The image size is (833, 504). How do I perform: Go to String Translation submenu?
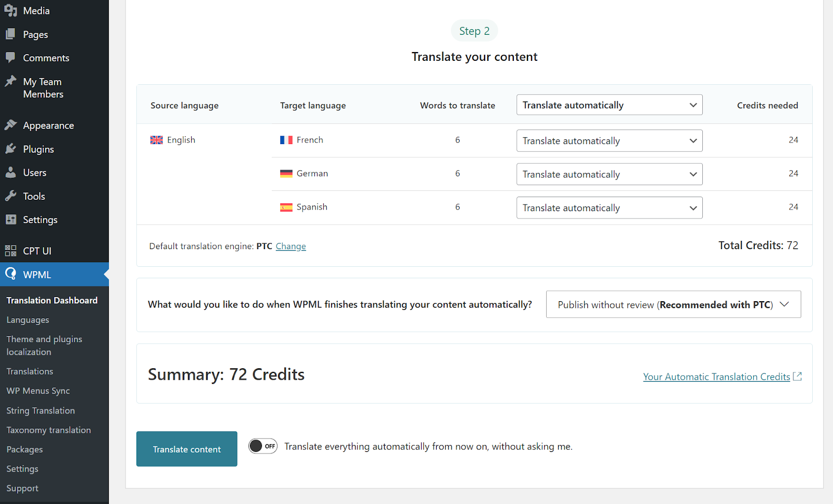point(41,411)
